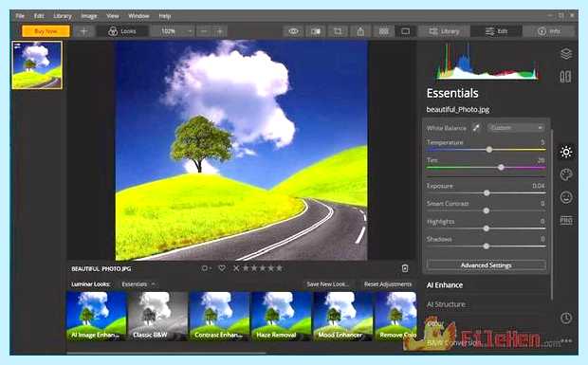Open the Help menu
The height and width of the screenshot is (365, 588).
point(165,16)
